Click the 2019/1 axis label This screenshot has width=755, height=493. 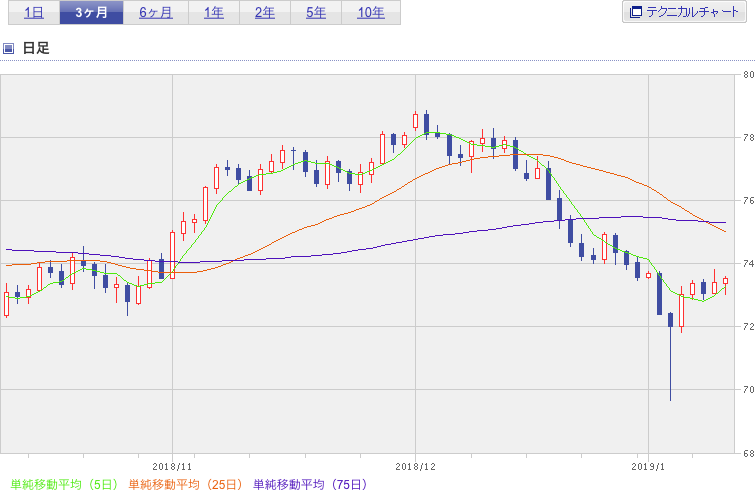click(648, 467)
